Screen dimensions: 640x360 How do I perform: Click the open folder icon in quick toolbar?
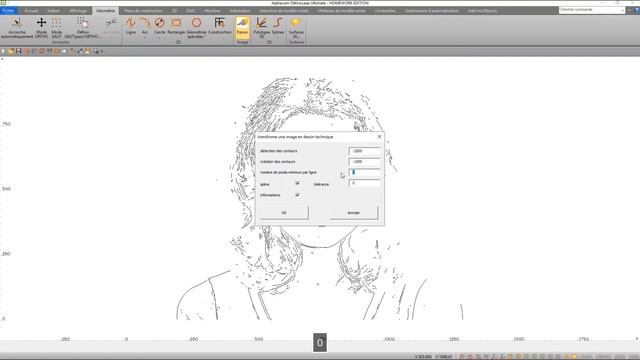11,51
